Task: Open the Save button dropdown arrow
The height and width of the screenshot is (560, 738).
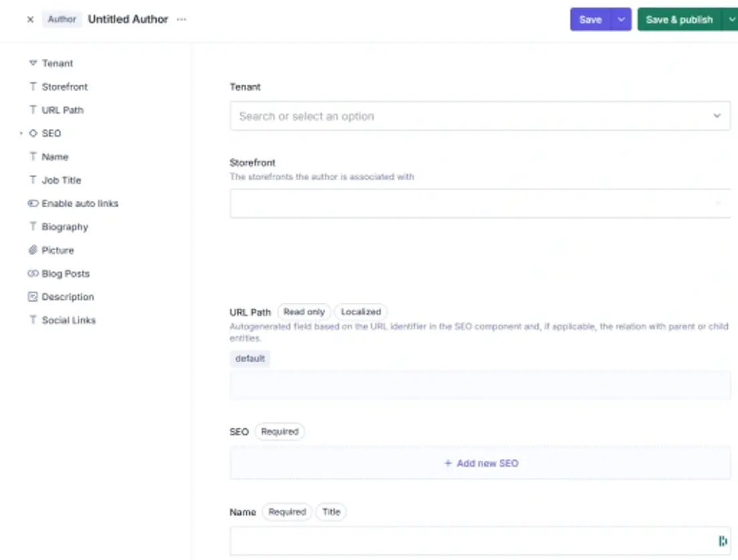Action: click(621, 19)
